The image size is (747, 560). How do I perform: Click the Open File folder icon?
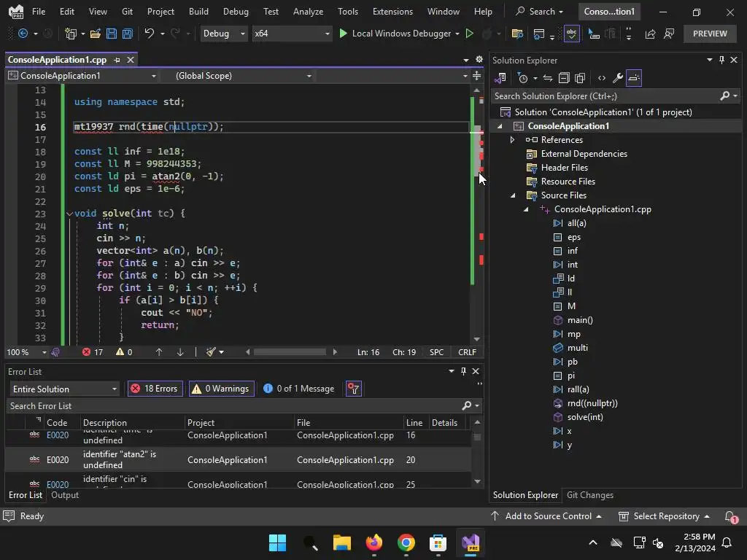96,34
